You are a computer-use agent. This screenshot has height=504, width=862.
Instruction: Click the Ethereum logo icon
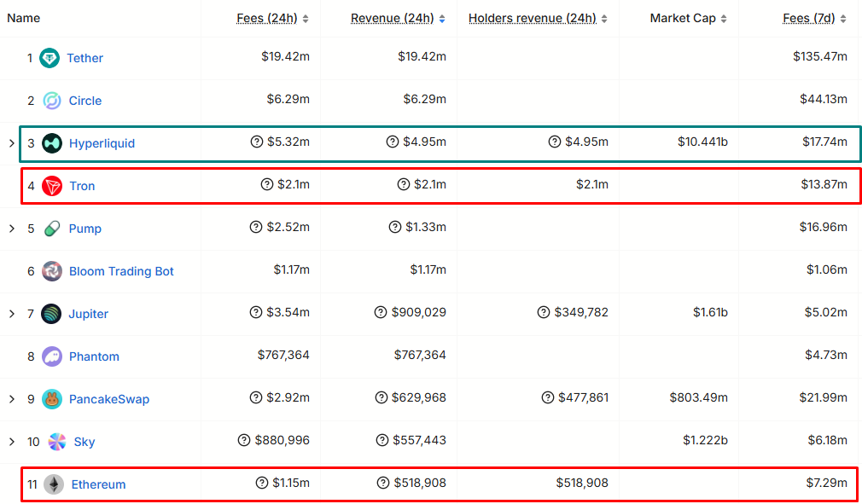pos(54,484)
